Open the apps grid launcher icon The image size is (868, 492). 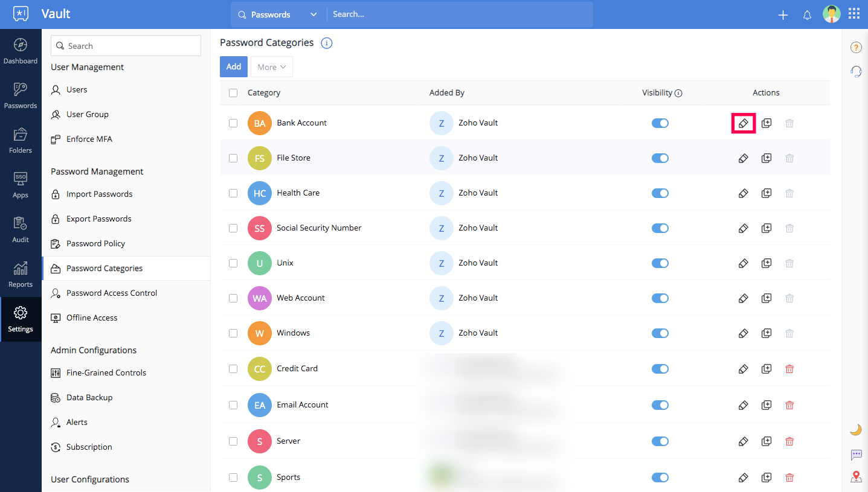point(854,14)
